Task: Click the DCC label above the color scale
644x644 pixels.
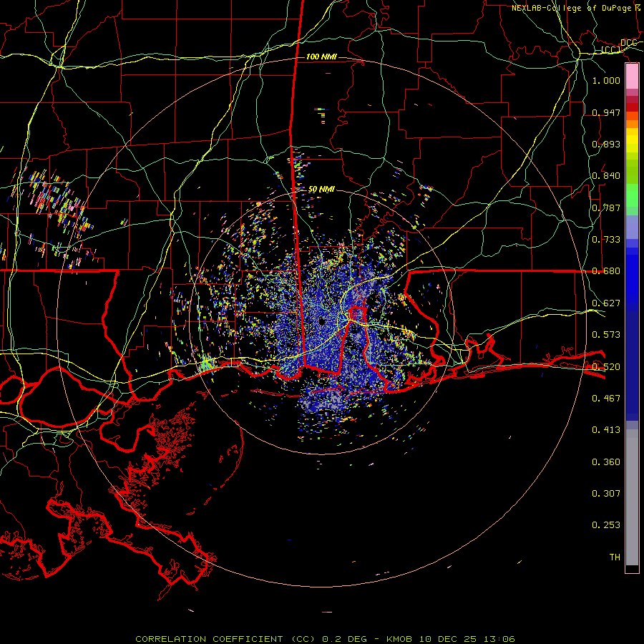Action: tap(628, 43)
